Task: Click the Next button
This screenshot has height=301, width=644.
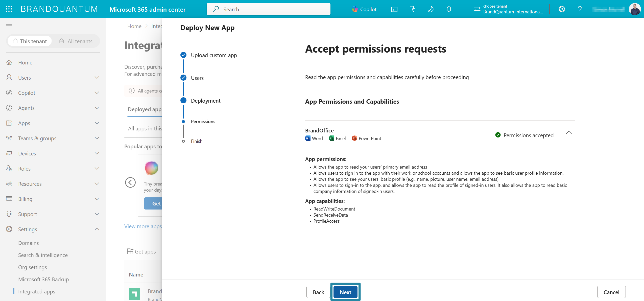Action: click(345, 292)
